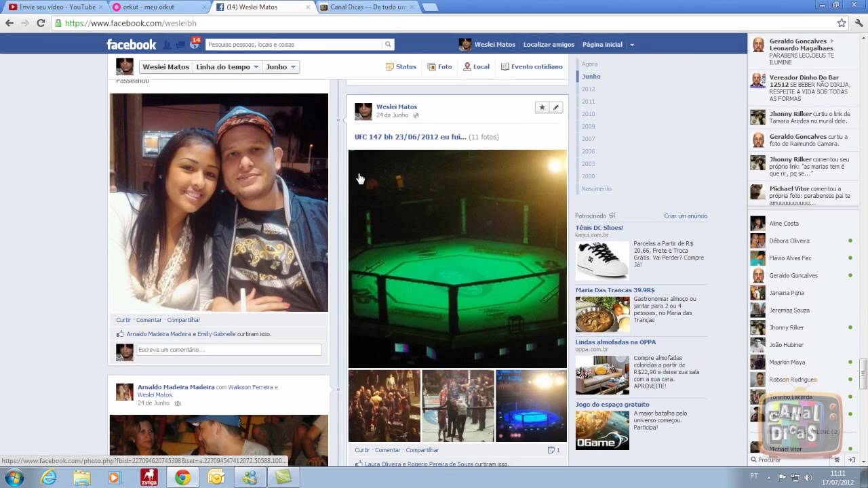
Task: Click Criar um anúncio link
Action: 686,216
